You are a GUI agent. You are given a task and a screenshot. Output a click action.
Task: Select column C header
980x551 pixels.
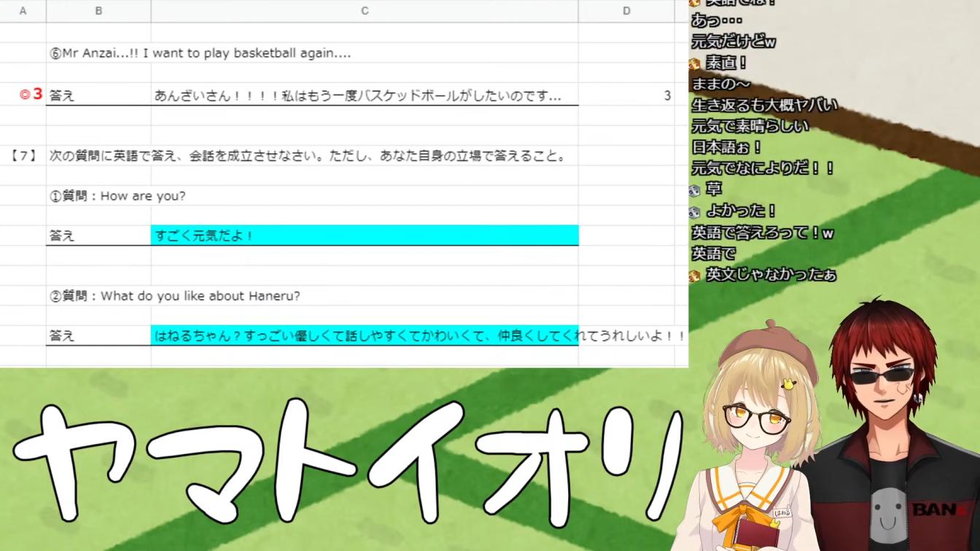tap(365, 10)
